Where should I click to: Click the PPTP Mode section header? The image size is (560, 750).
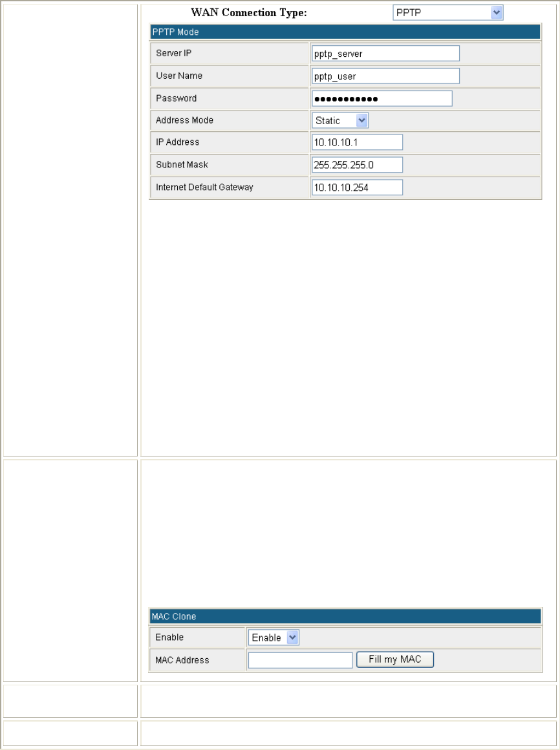pos(345,32)
